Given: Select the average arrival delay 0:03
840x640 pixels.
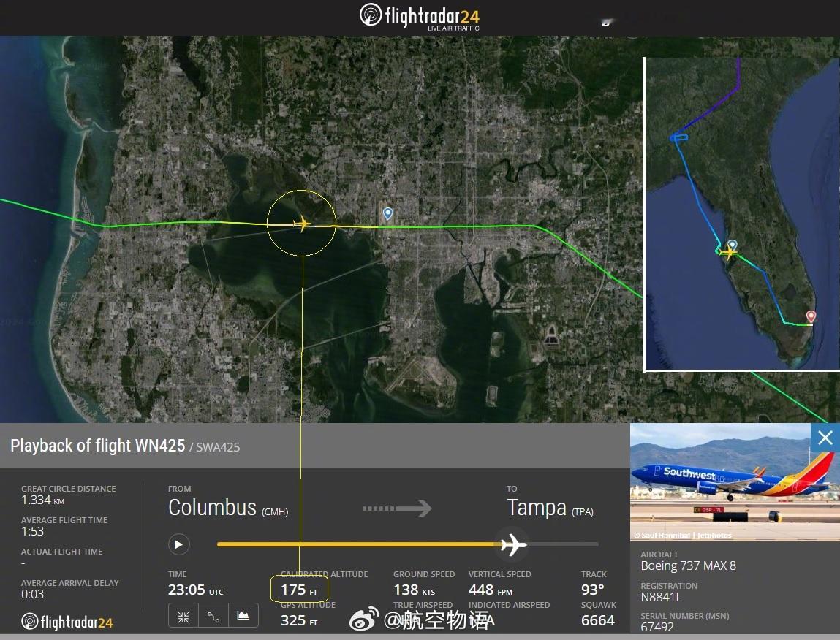Looking at the screenshot, I should point(32,594).
